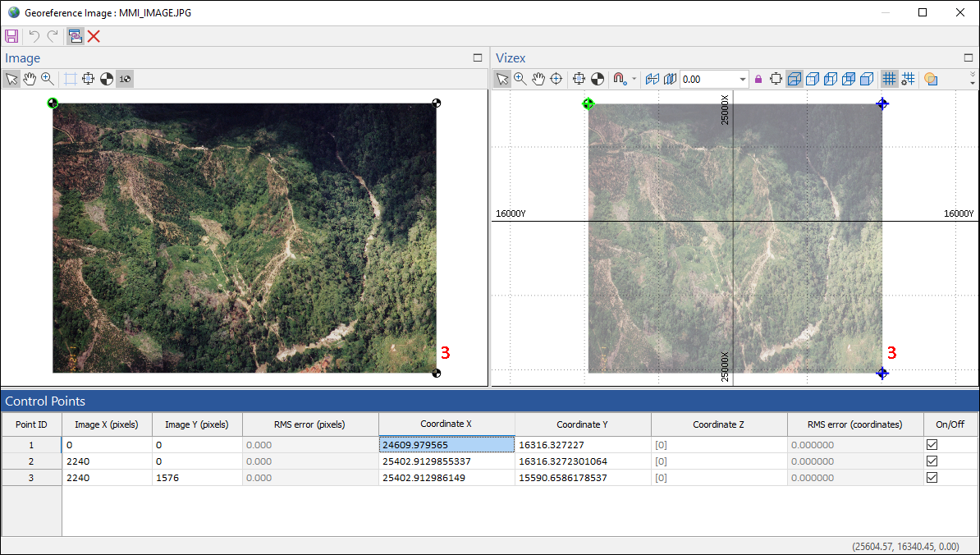Click the purple Save icon
The width and height of the screenshot is (980, 555).
point(11,36)
